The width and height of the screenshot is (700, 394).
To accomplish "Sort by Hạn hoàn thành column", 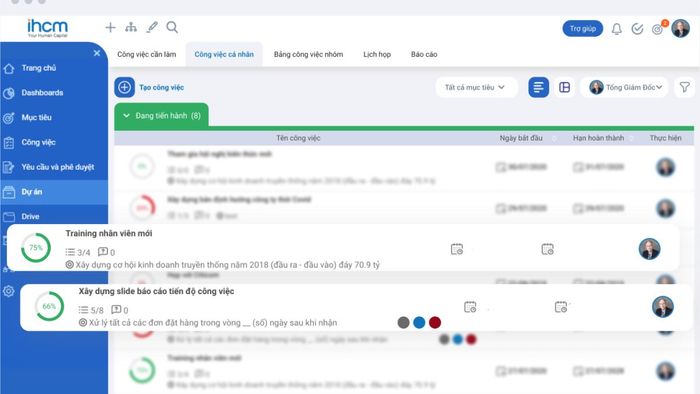I will (598, 138).
